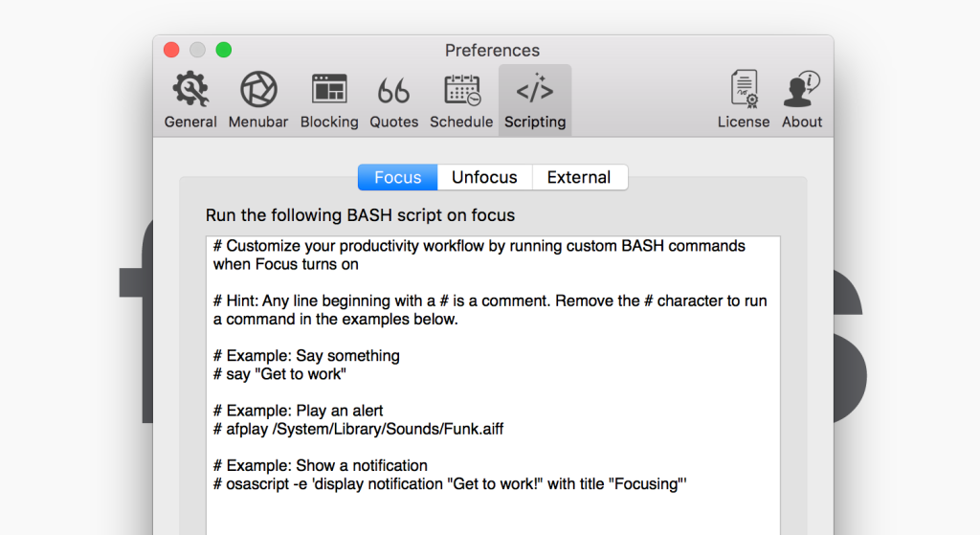Switch to the Focus script tab

tap(397, 177)
